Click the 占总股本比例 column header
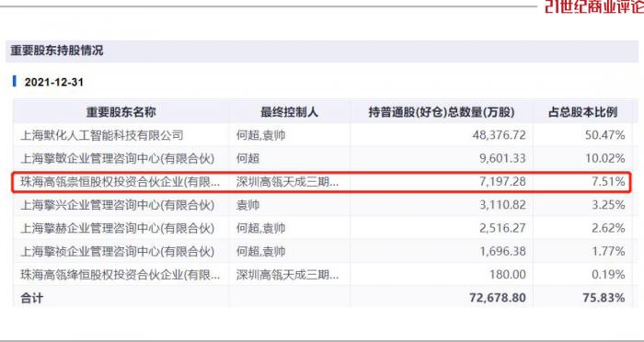 pos(582,112)
